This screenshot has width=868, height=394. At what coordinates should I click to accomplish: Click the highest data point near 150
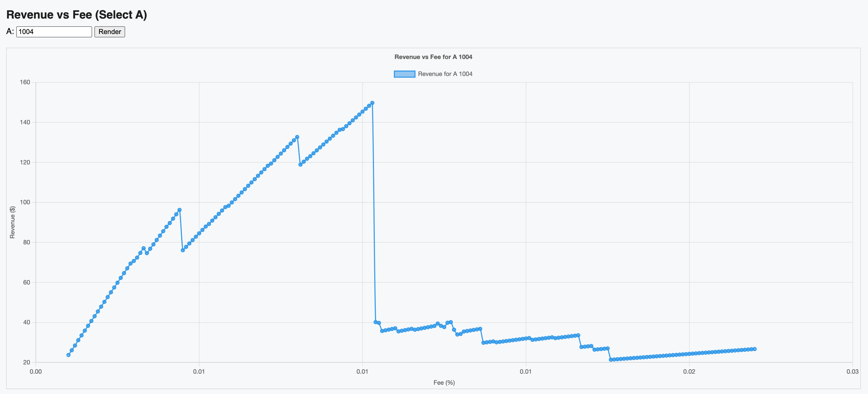(372, 103)
